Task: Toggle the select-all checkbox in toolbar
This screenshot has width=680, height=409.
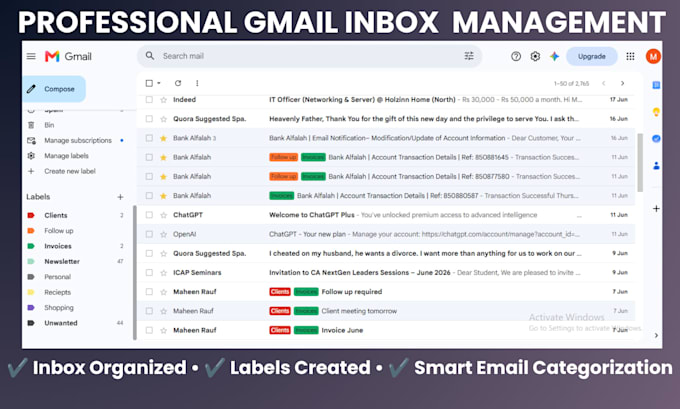Action: 149,83
